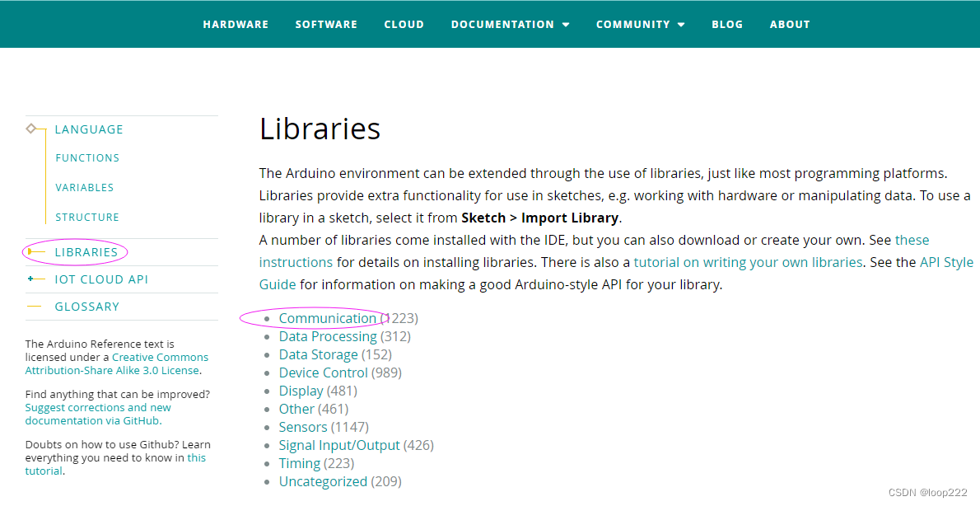Collapse the Language diamond tree icon
Viewport: 980px width, 506px height.
31,129
